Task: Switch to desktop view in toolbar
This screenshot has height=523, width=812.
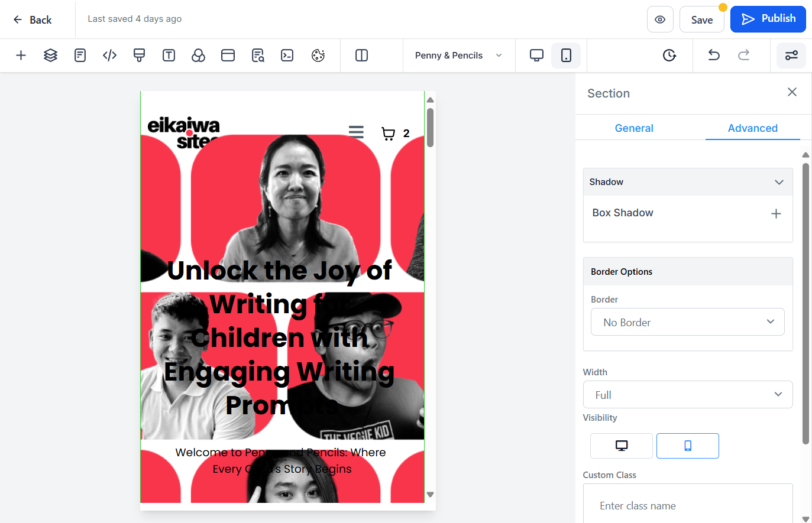Action: coord(536,56)
